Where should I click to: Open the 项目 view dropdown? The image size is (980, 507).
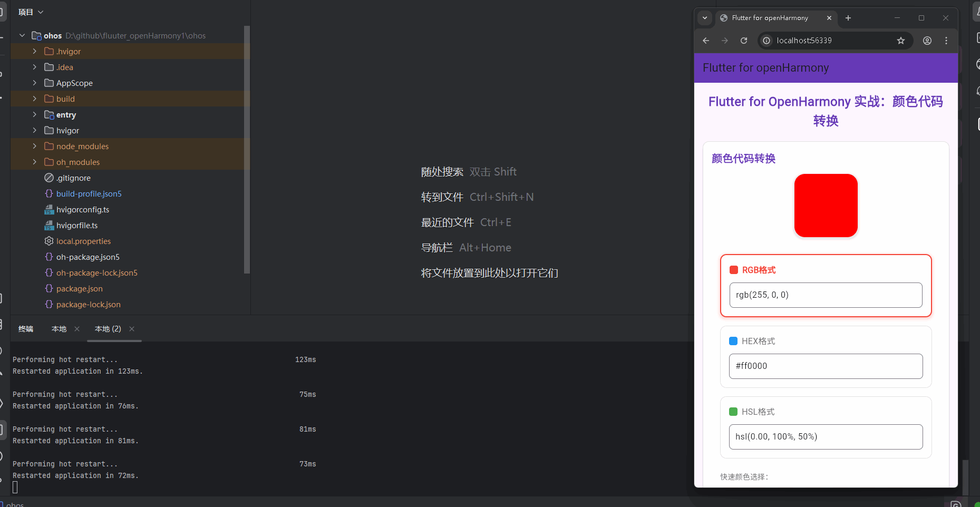point(31,12)
